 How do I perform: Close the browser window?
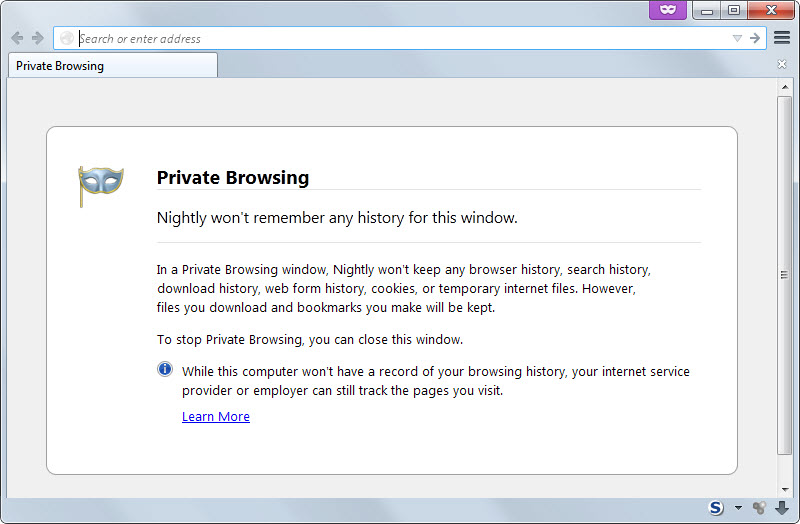tap(771, 10)
